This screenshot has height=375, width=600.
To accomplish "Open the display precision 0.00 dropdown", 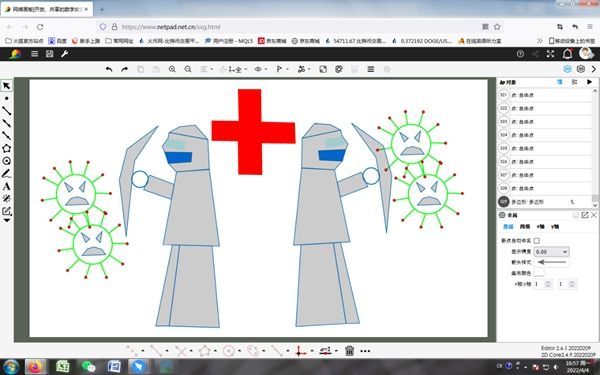I will tap(551, 251).
